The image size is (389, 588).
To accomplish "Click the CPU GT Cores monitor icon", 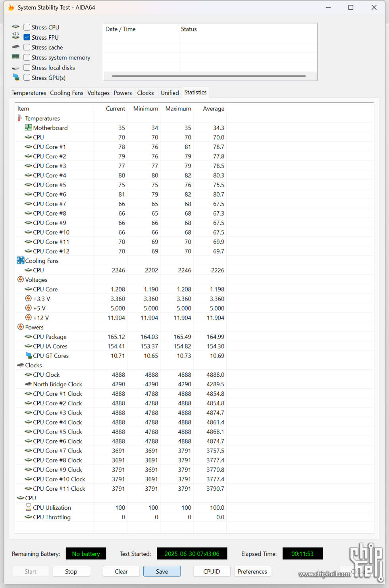I will 29,355.
